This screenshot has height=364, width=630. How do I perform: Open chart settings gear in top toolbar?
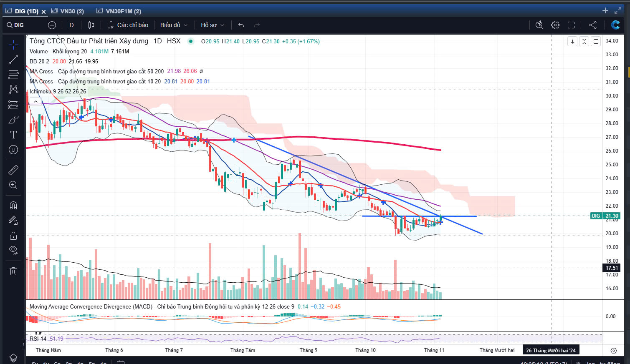click(x=555, y=25)
